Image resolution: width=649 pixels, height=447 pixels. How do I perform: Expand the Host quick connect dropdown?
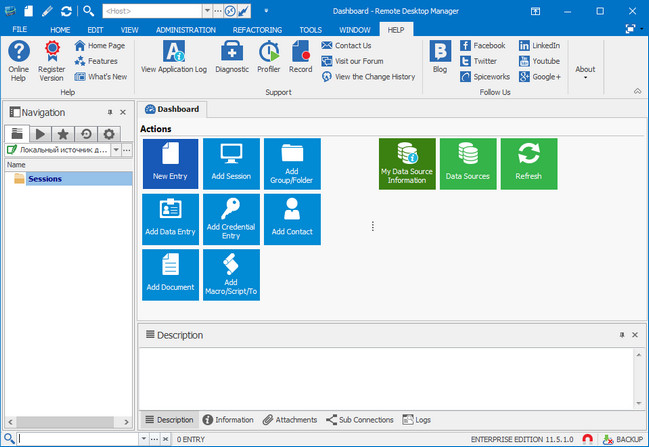pos(207,11)
